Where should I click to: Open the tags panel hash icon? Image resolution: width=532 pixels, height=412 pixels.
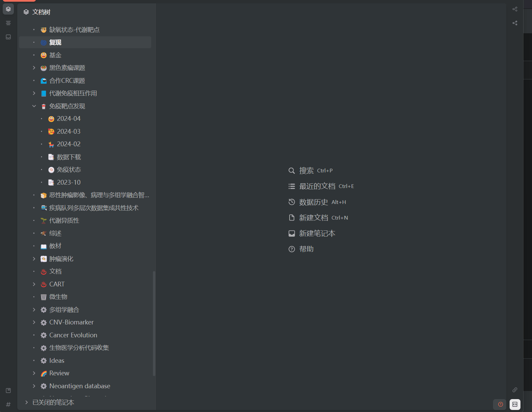pyautogui.click(x=8, y=404)
